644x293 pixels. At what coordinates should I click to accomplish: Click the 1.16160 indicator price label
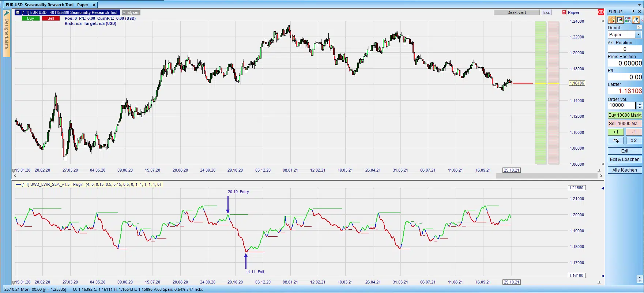pyautogui.click(x=576, y=276)
